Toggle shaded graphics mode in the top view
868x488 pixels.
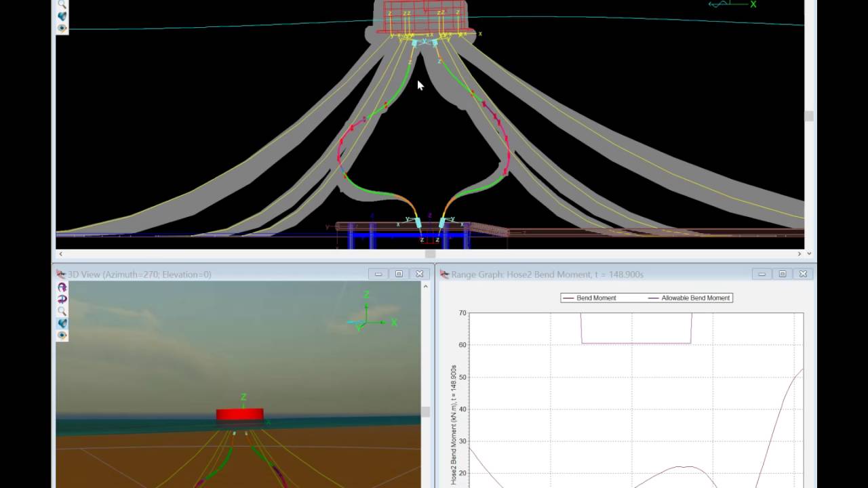[62, 16]
